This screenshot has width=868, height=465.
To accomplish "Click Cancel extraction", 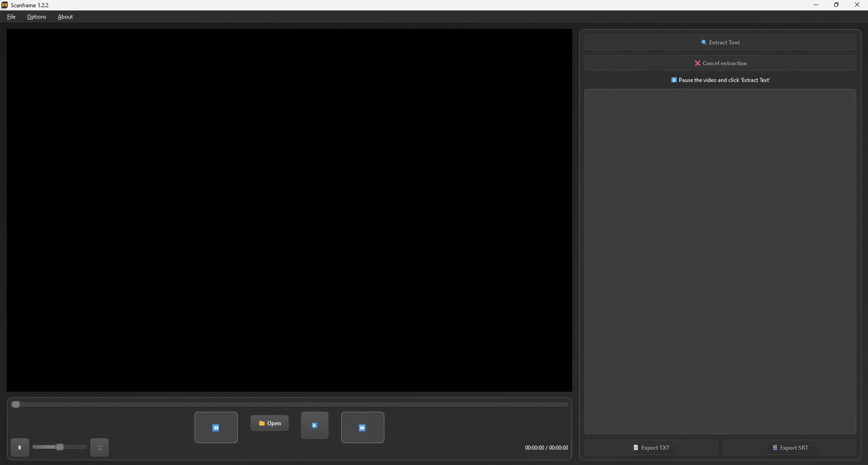I will (720, 63).
